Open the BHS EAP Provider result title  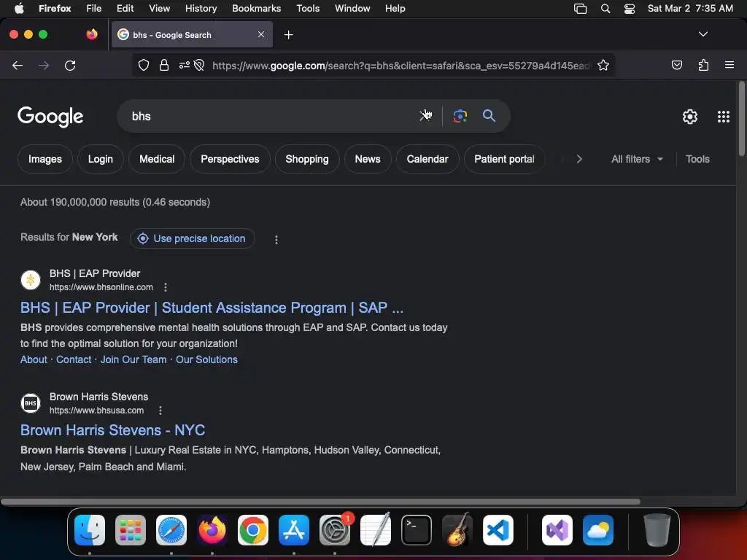point(212,308)
